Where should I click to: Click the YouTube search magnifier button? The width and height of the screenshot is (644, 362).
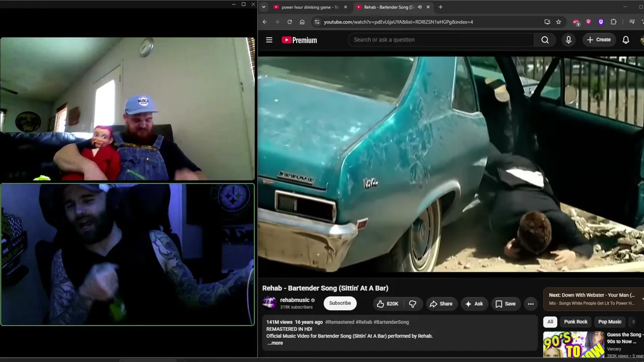[x=545, y=40]
